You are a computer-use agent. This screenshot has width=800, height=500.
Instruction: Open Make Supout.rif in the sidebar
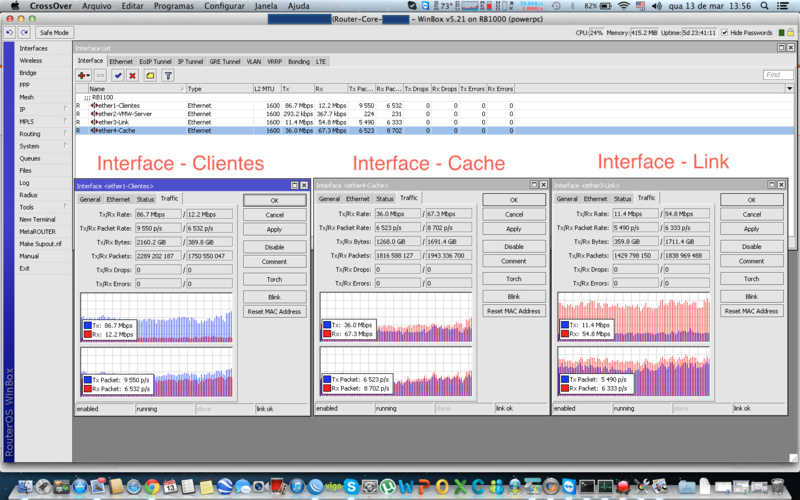pos(40,244)
